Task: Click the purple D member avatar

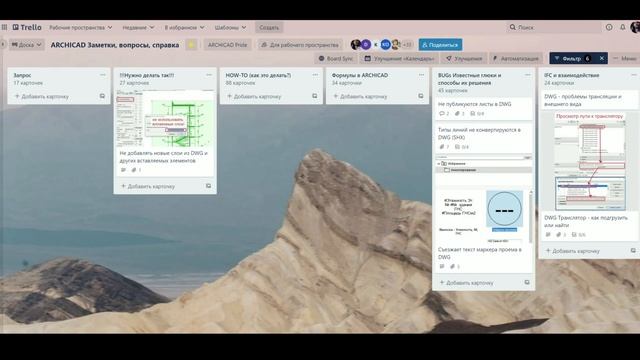Action: (x=366, y=44)
